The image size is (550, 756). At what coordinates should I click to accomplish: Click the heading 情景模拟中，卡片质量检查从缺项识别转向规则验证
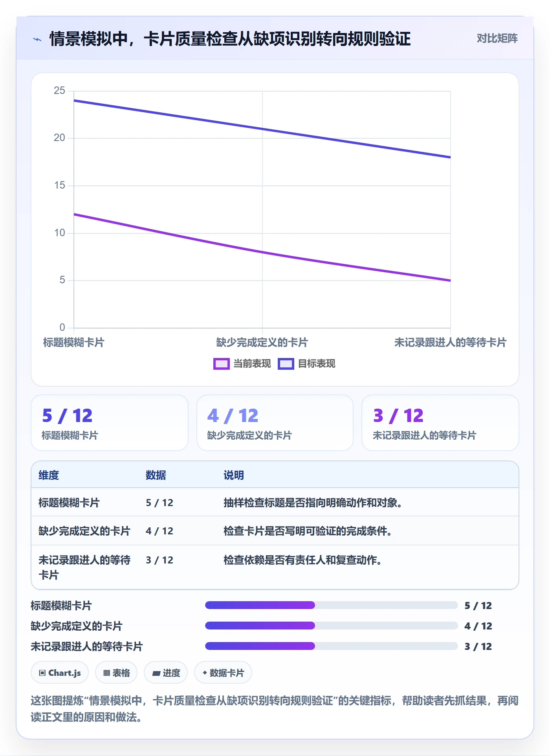point(230,39)
